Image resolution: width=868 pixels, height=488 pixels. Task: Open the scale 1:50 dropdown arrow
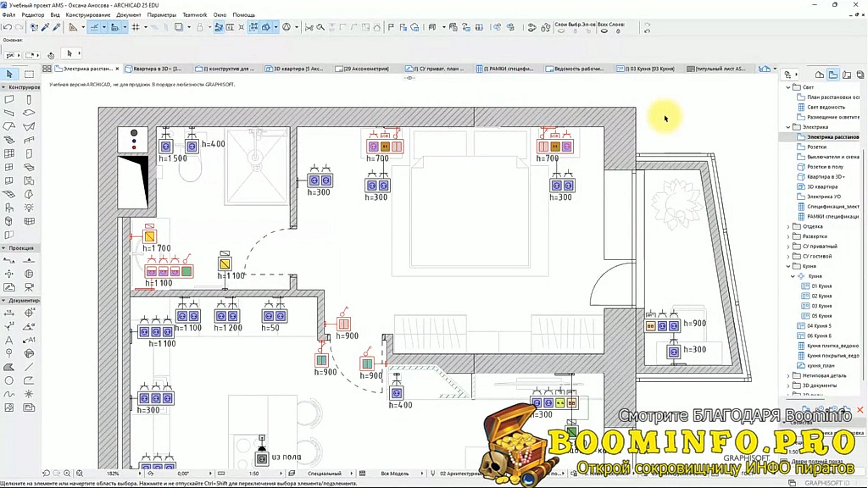pyautogui.click(x=281, y=473)
